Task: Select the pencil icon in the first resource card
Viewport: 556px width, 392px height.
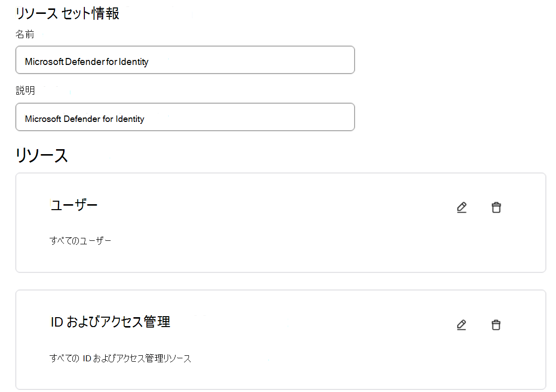Action: point(461,207)
